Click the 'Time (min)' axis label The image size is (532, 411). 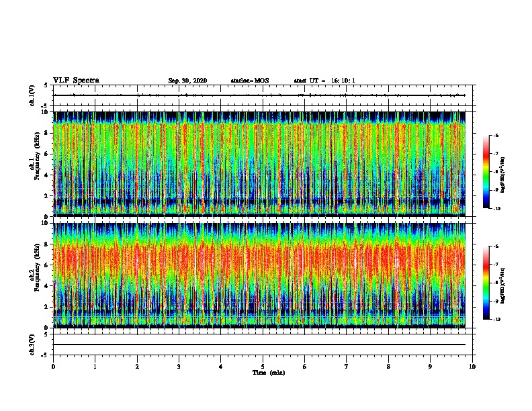pos(269,373)
